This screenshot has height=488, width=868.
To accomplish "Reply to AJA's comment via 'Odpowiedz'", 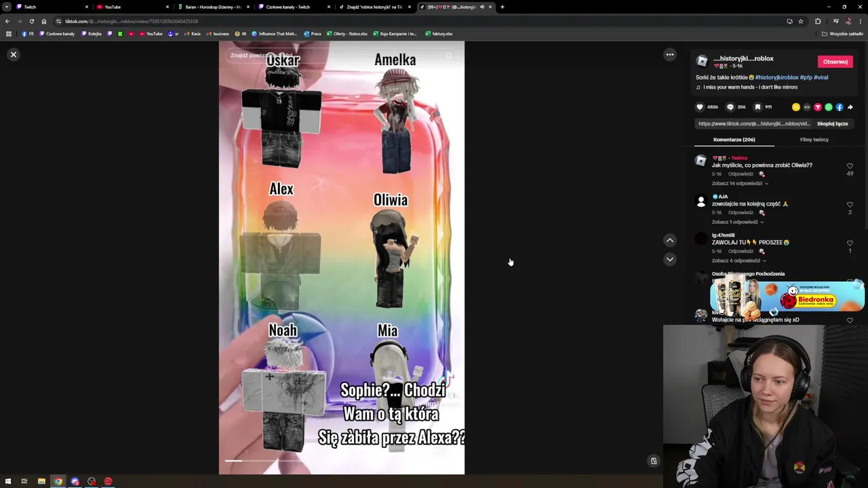I will (x=741, y=213).
